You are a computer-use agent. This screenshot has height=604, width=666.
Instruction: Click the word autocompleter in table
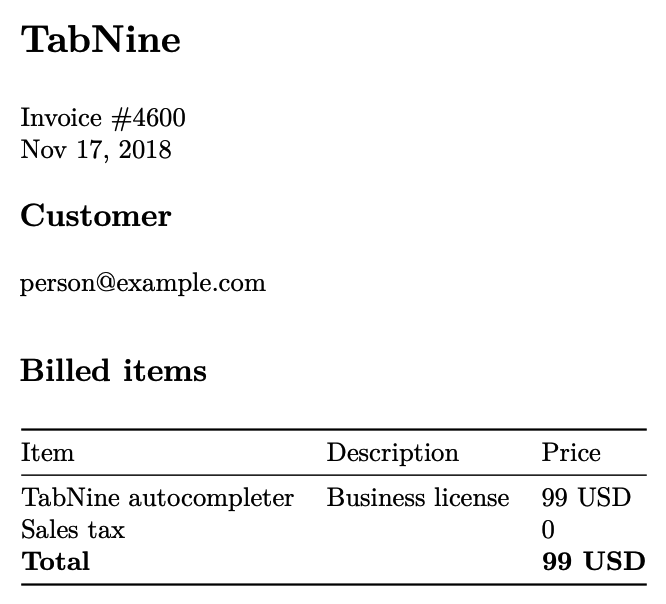[211, 499]
